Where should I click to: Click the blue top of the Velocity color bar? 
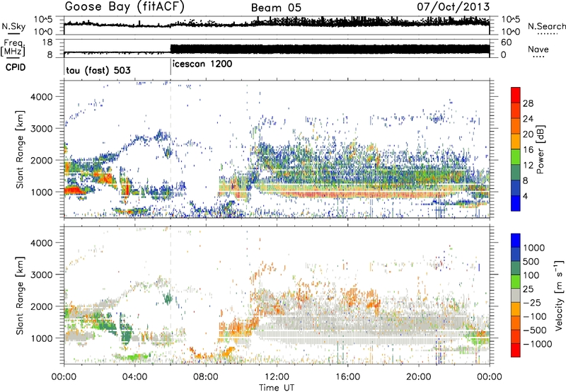(516, 241)
